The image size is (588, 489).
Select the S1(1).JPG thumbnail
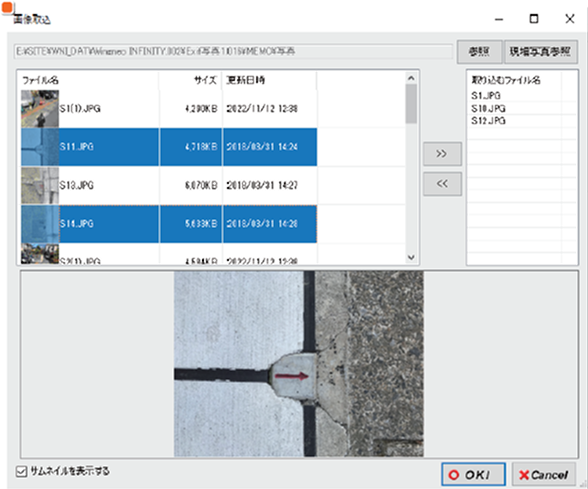[x=40, y=109]
